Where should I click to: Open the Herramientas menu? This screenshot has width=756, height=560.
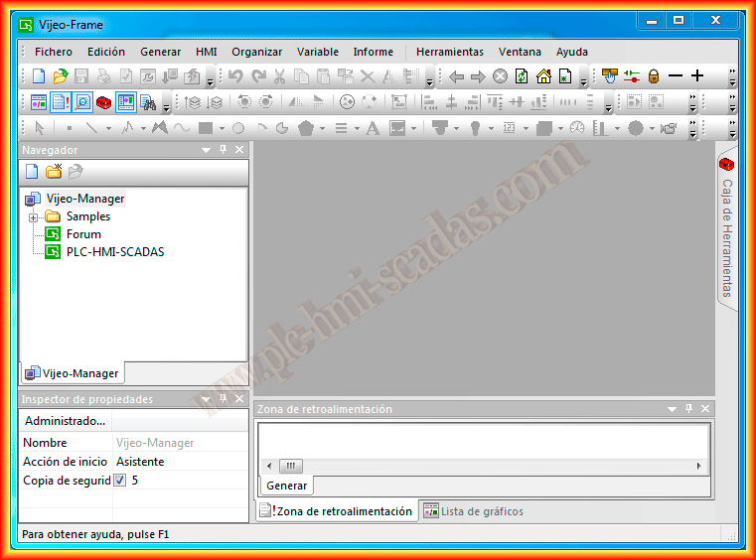(x=449, y=52)
